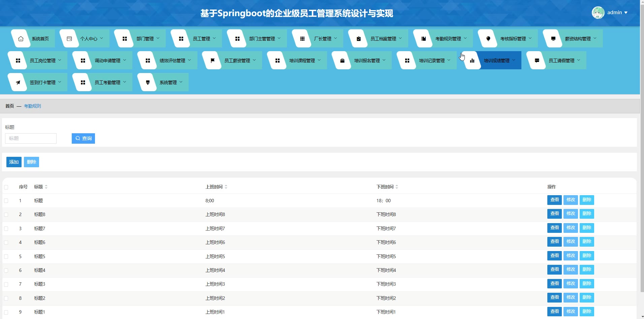Click the briefcase icon for 培训报名管理
The width and height of the screenshot is (644, 319).
point(342,61)
